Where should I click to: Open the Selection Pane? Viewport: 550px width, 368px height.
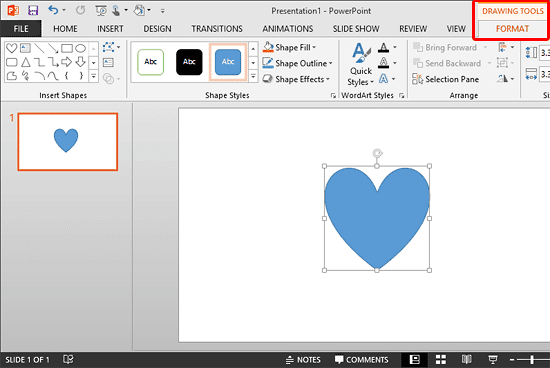tap(445, 79)
